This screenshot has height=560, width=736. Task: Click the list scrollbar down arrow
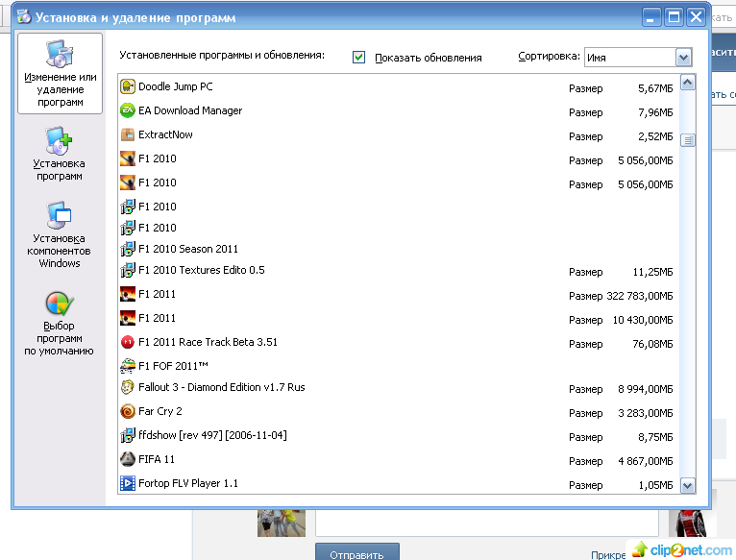[x=688, y=485]
